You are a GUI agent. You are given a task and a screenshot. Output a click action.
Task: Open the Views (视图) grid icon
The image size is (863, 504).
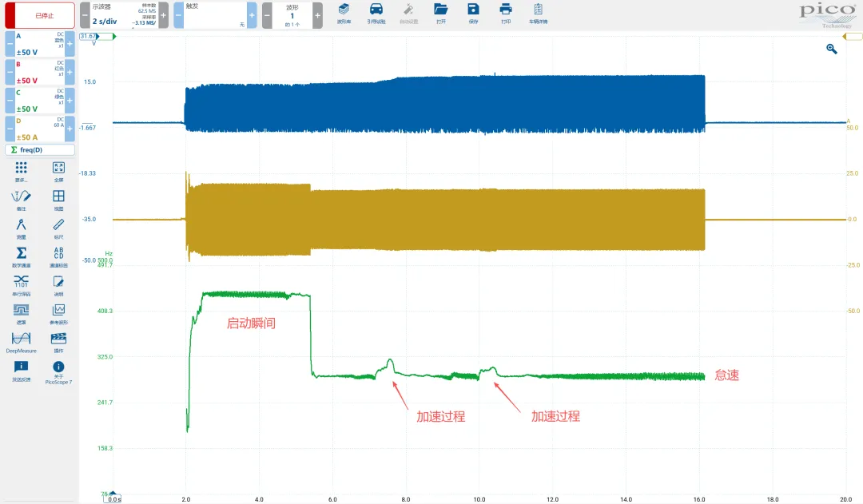point(58,198)
